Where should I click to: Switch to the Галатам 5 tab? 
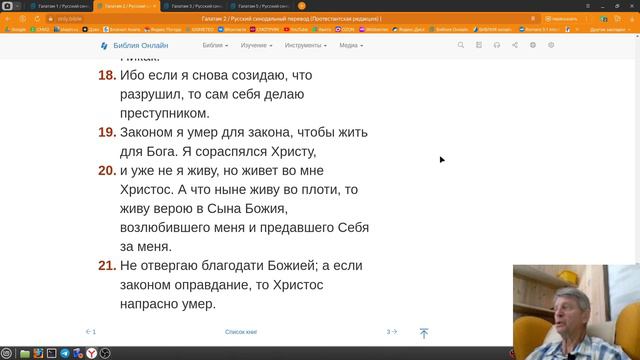pyautogui.click(x=260, y=6)
